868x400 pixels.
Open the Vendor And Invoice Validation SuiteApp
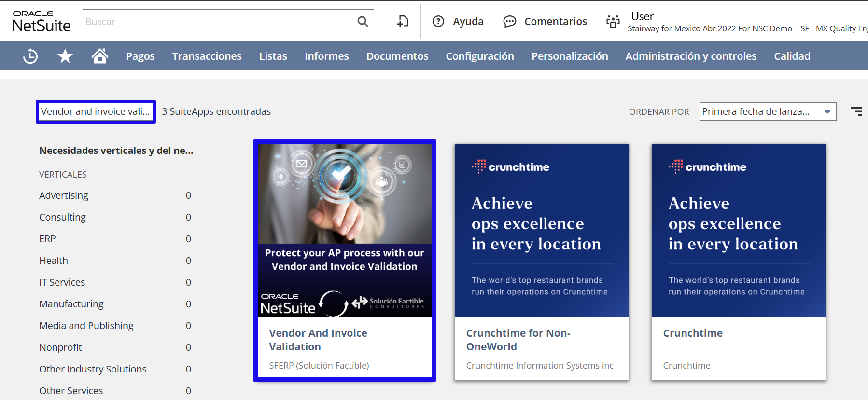click(344, 261)
